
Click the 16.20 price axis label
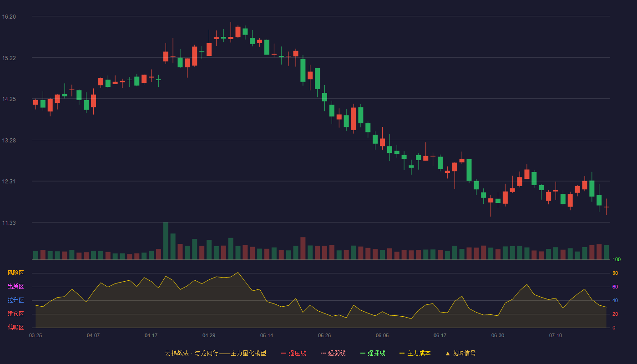pyautogui.click(x=9, y=17)
